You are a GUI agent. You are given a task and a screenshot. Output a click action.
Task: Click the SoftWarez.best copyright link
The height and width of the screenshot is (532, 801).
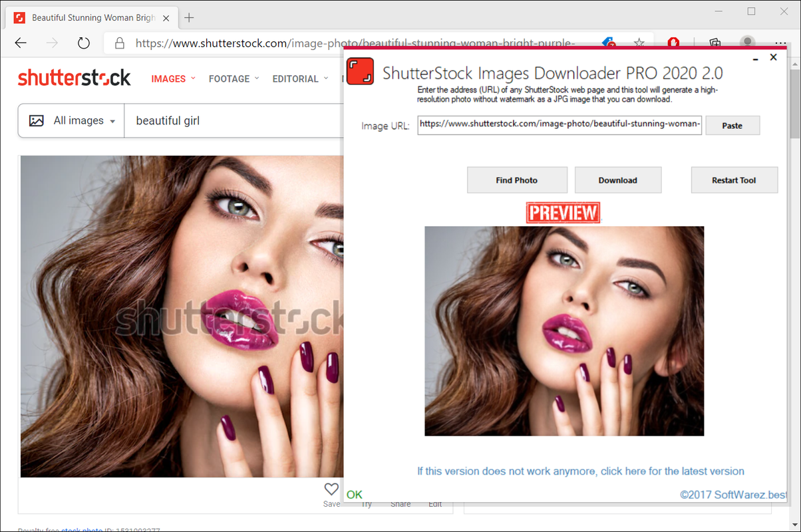(733, 495)
